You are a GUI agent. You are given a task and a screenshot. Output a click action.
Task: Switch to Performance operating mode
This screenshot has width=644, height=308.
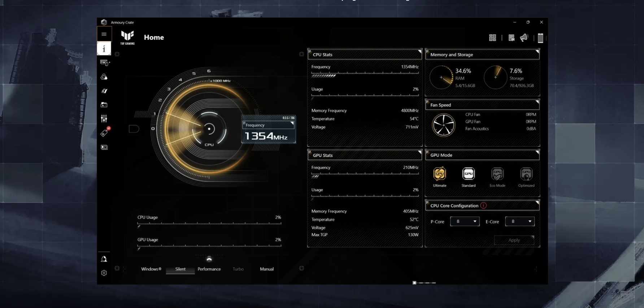point(209,269)
